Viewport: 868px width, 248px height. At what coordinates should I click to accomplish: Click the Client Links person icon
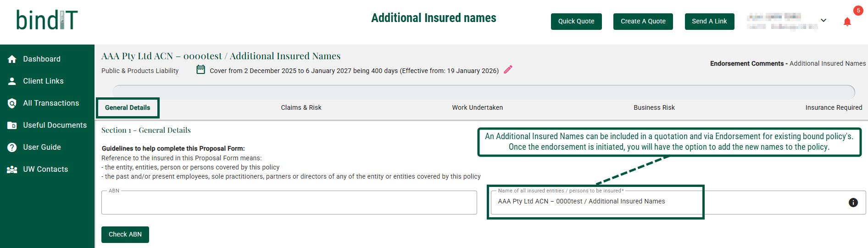click(12, 81)
